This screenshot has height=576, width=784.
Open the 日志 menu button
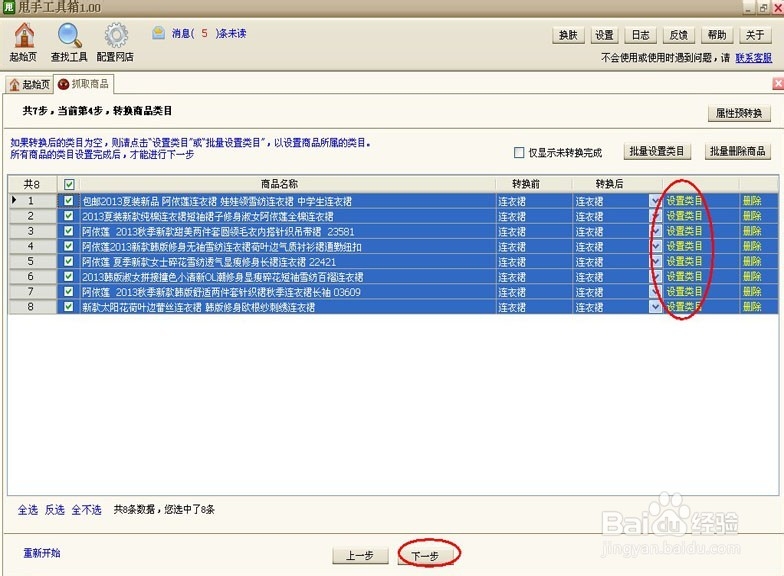click(640, 35)
